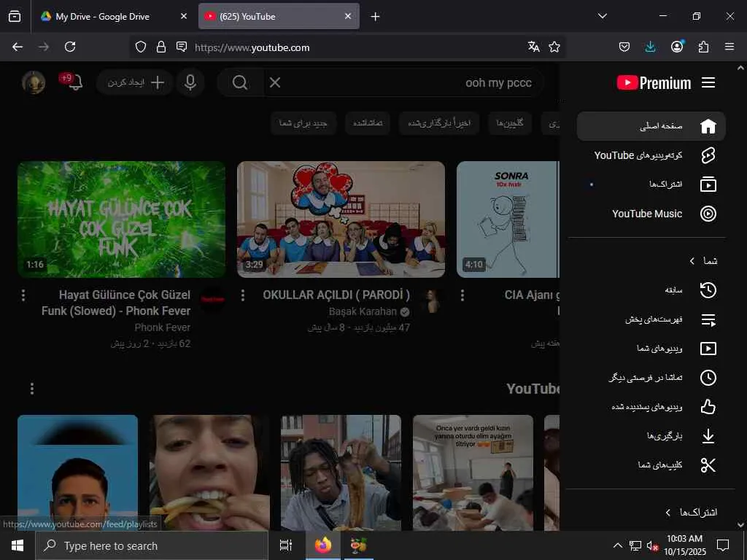Open Windows Start menu

(18, 545)
